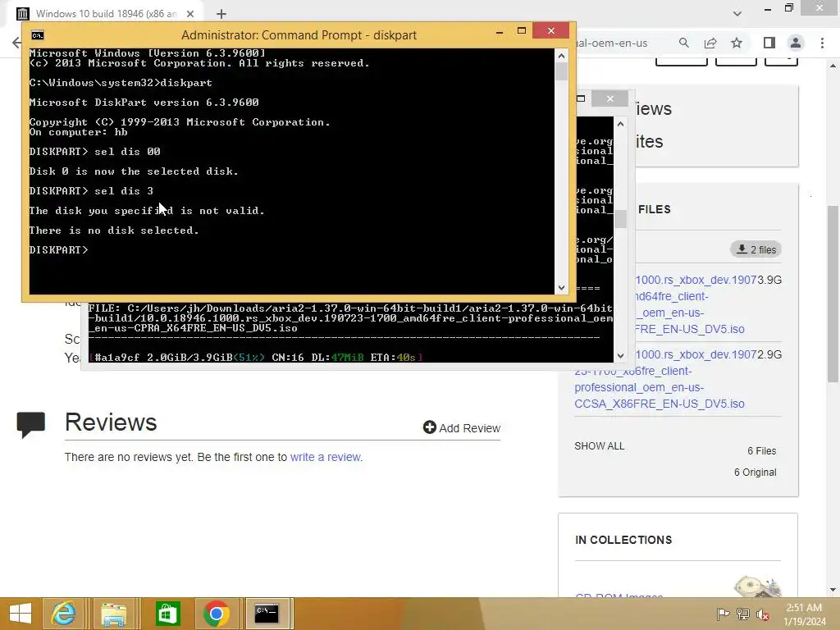Open the 2.9G x86fre ISO download link
Viewport: 840px width, 630px height.
pos(665,379)
